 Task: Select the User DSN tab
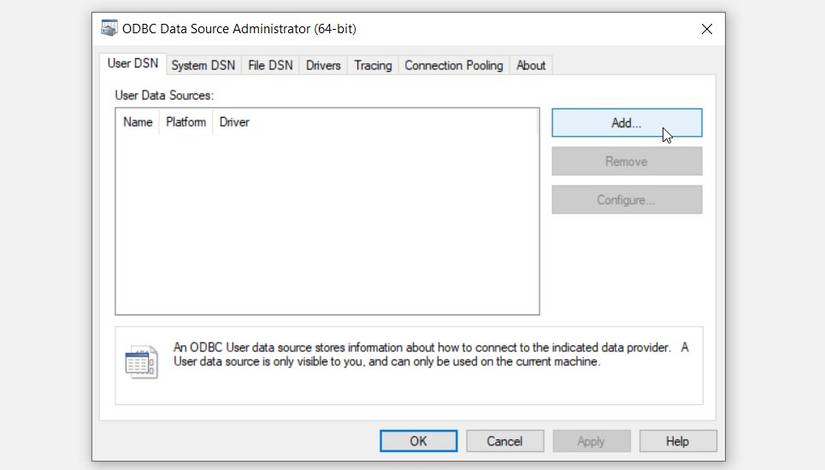click(133, 64)
